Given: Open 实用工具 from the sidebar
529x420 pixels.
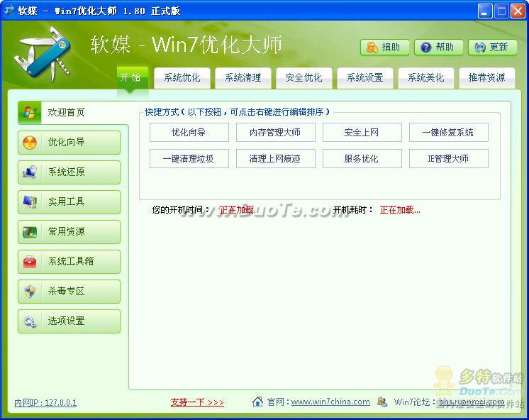Looking at the screenshot, I should (69, 202).
